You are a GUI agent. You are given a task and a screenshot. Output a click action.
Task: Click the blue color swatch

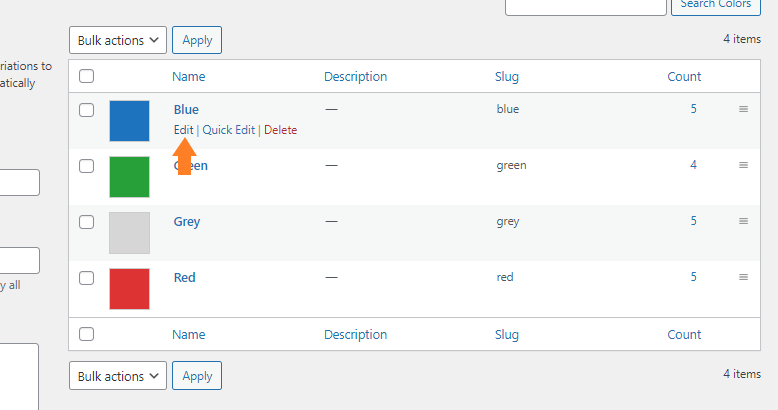[130, 121]
